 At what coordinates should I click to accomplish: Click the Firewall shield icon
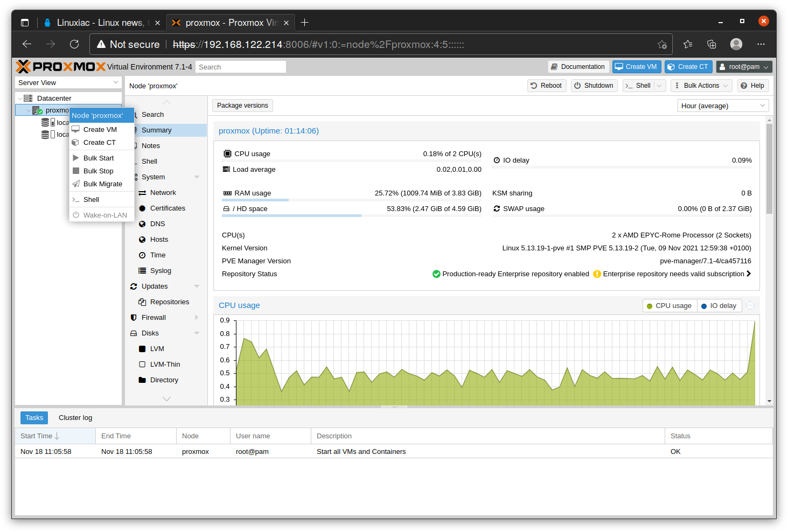(x=134, y=318)
